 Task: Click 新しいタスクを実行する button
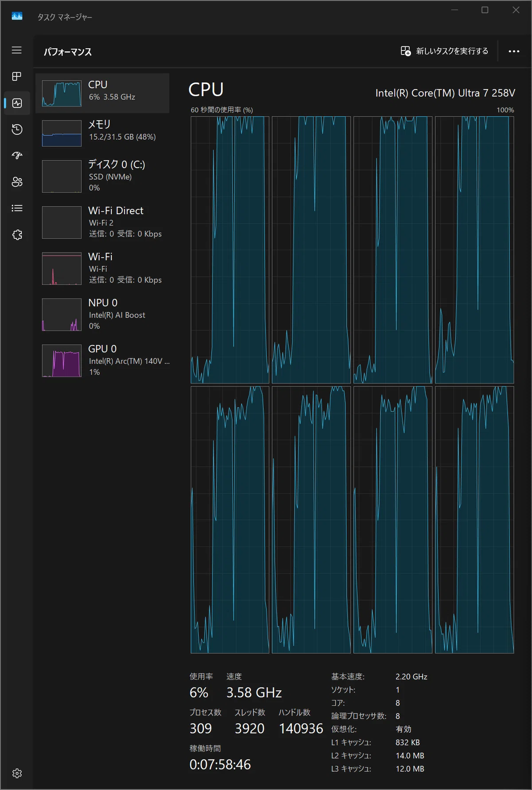[444, 51]
